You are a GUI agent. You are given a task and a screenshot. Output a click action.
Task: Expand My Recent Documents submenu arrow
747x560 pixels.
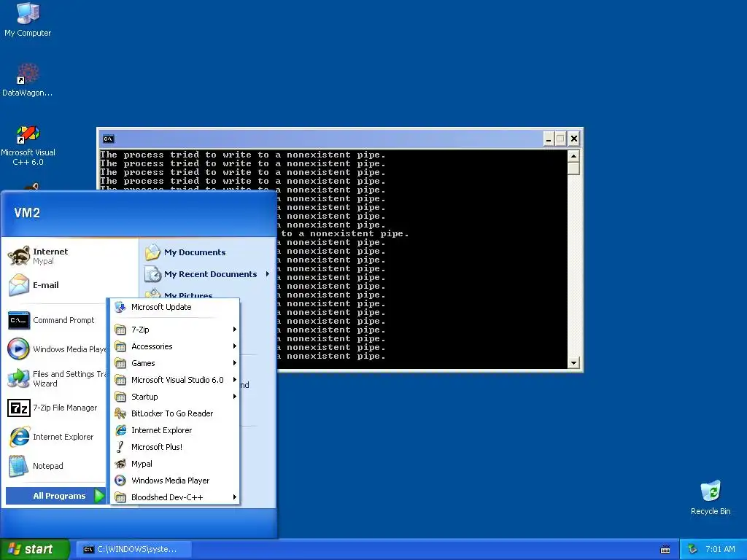tap(267, 274)
